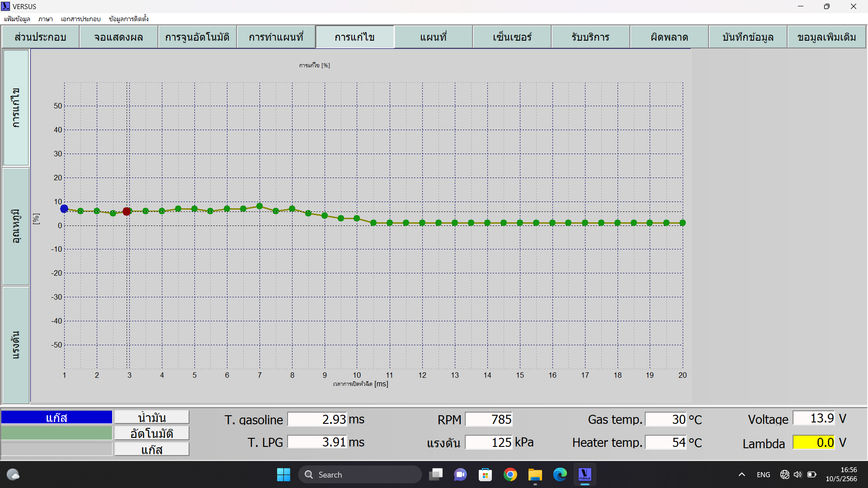This screenshot has width=868, height=488.
Task: Click the T. LPG value field
Action: tap(317, 442)
